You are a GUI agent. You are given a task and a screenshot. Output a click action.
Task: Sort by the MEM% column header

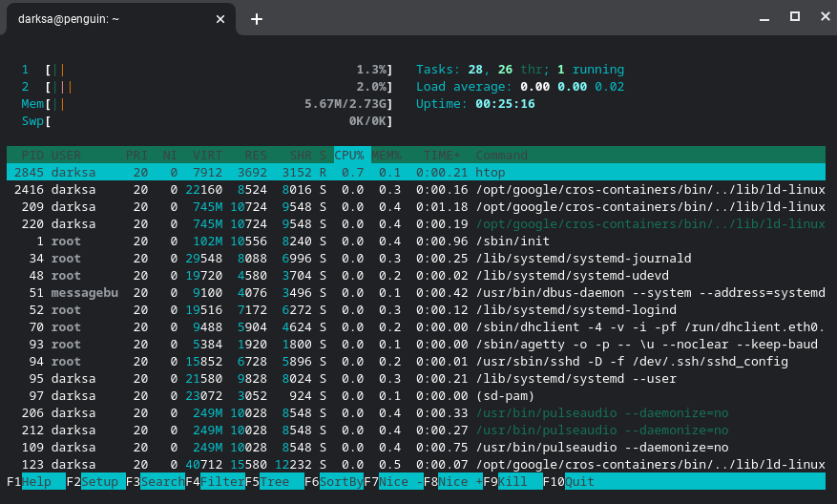pos(387,155)
